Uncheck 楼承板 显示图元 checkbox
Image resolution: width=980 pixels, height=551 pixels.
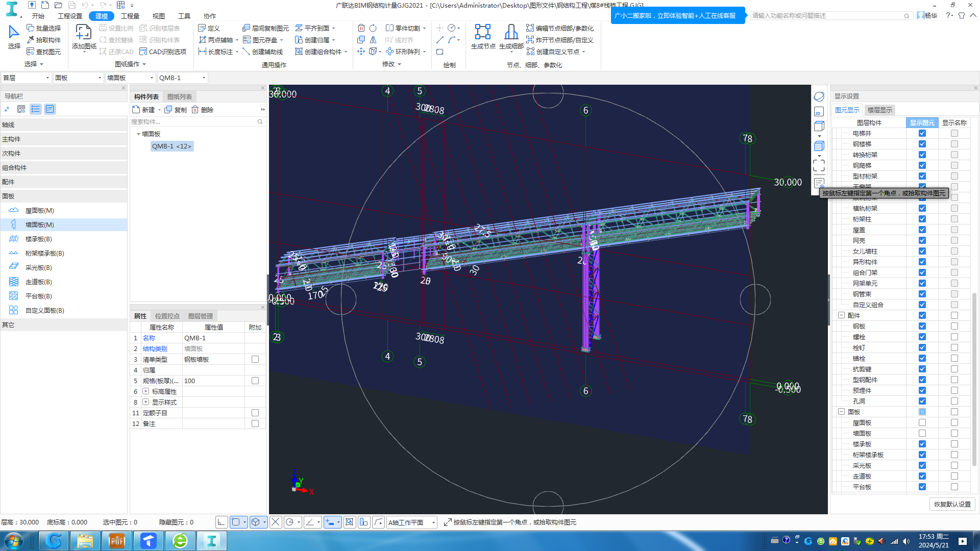pyautogui.click(x=922, y=444)
